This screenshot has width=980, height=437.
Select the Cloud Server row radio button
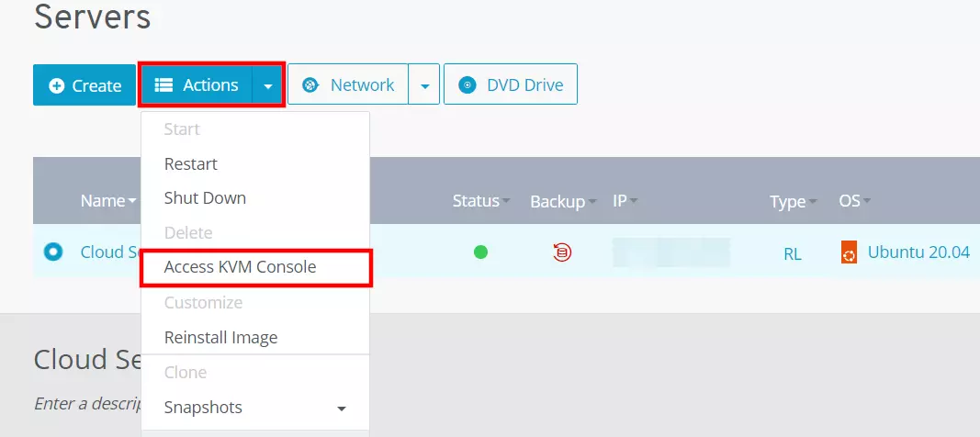coord(53,252)
